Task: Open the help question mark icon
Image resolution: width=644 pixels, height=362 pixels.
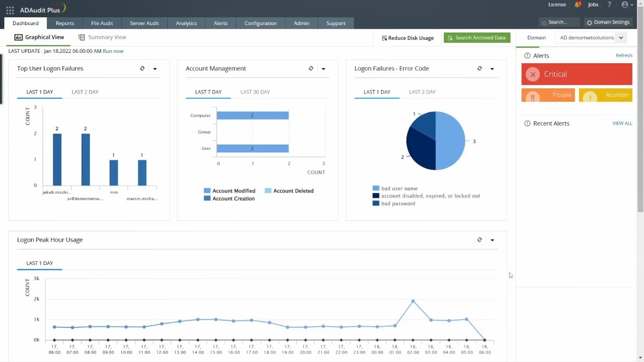Action: click(x=609, y=5)
